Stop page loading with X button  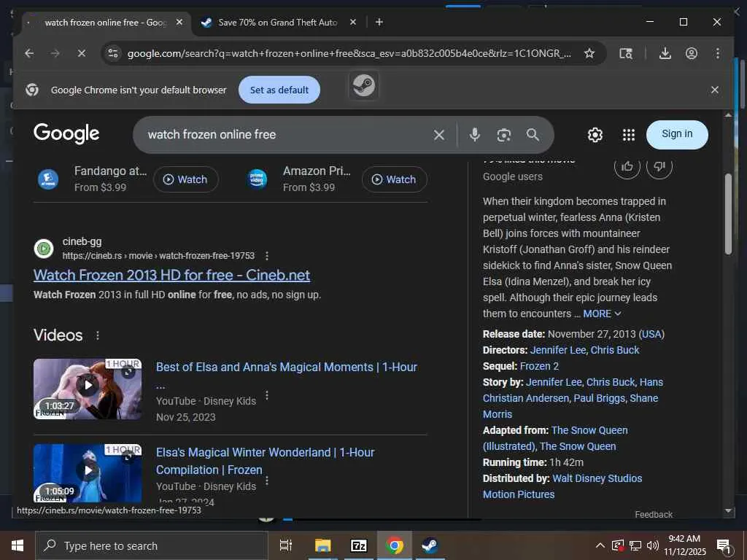tap(82, 53)
